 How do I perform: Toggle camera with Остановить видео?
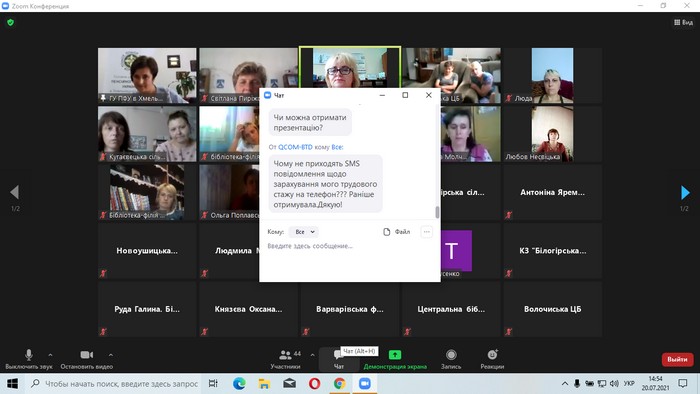tap(87, 355)
